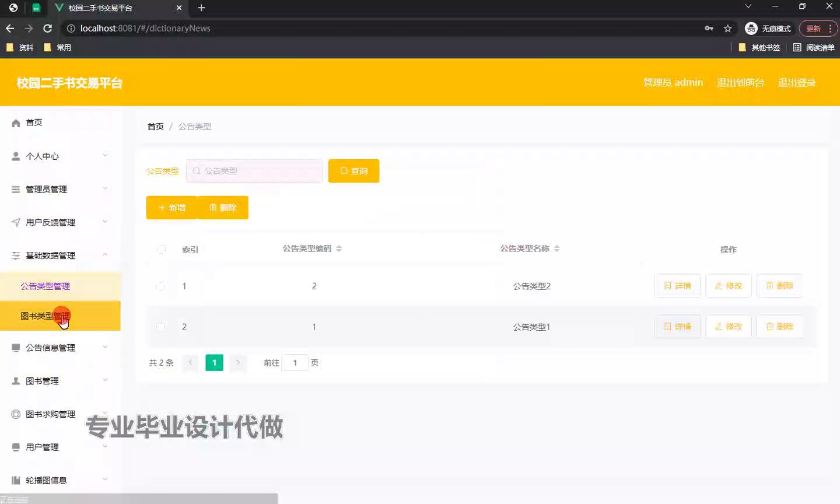Click 修改 button for 公告类型2 row
Viewport: 840px width, 504px height.
pos(729,286)
